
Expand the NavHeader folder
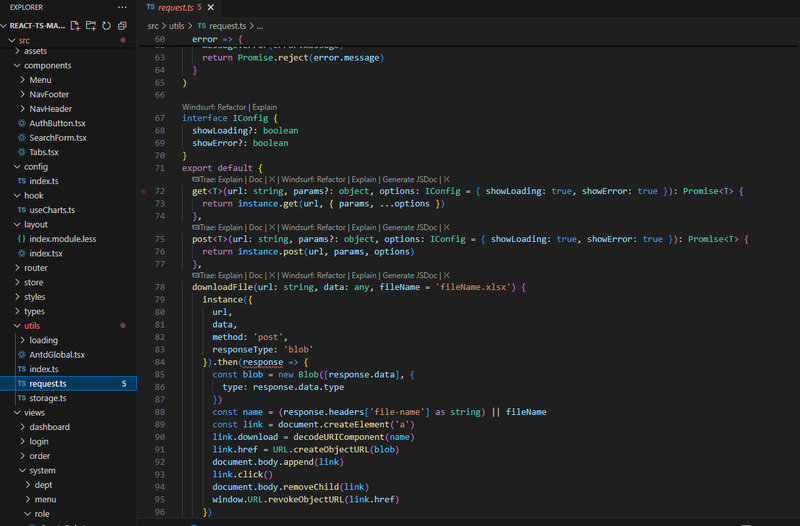coord(50,108)
